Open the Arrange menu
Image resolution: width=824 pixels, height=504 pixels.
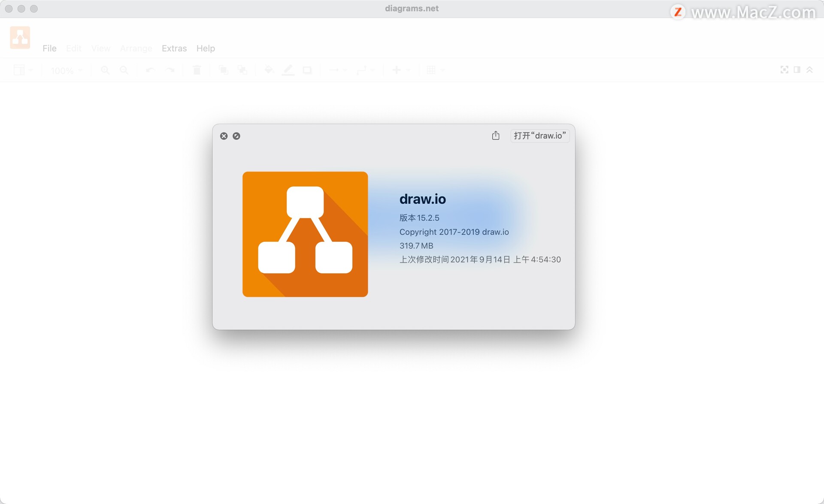pyautogui.click(x=136, y=48)
